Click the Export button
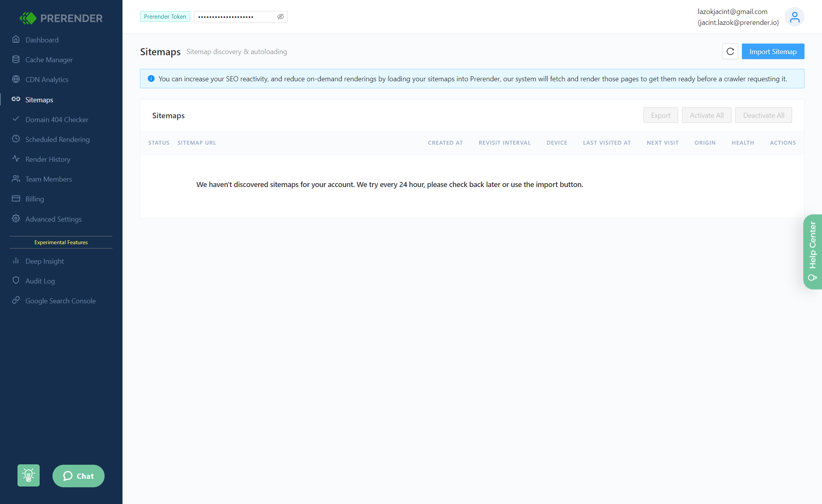This screenshot has width=822, height=504. (661, 115)
